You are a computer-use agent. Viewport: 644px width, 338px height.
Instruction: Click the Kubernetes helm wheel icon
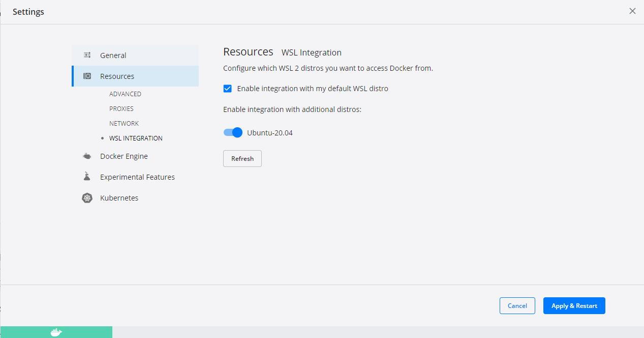pyautogui.click(x=87, y=198)
